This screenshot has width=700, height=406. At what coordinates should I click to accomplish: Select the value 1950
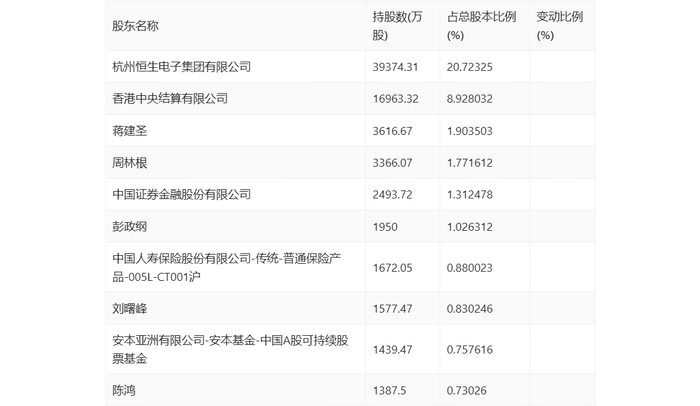[x=385, y=226]
